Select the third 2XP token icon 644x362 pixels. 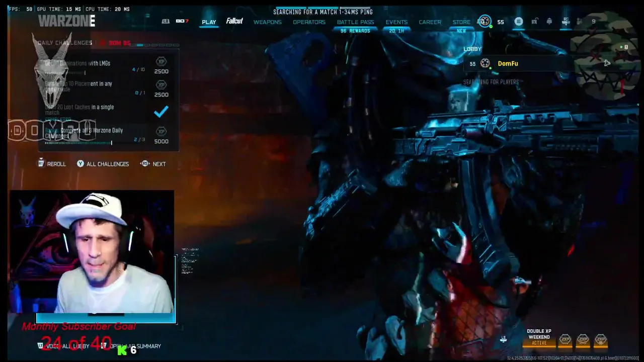(600, 340)
